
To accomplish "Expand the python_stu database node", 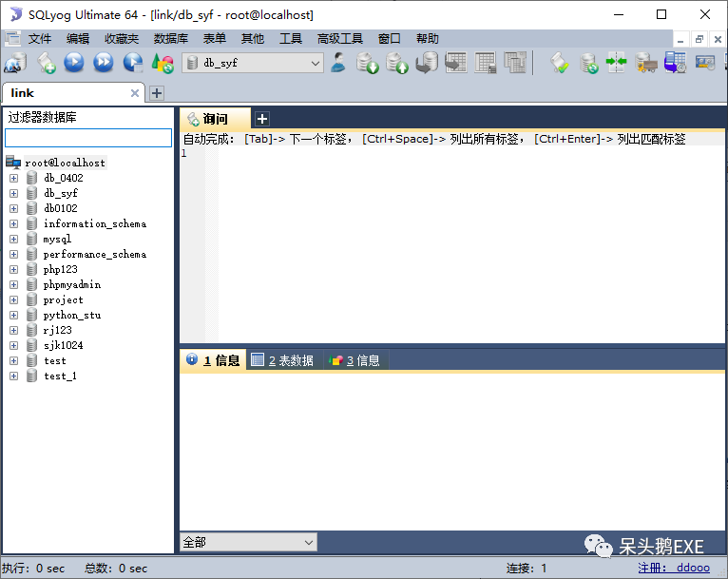I will 14,315.
